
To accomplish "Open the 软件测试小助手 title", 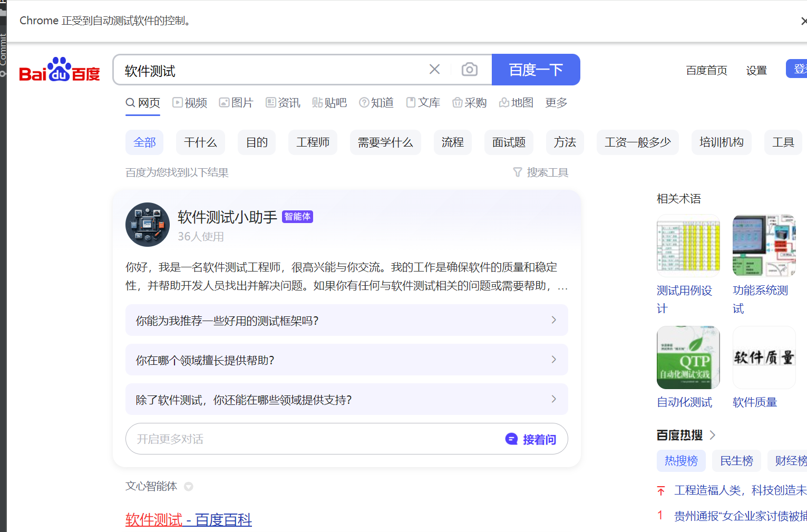I will (x=227, y=217).
